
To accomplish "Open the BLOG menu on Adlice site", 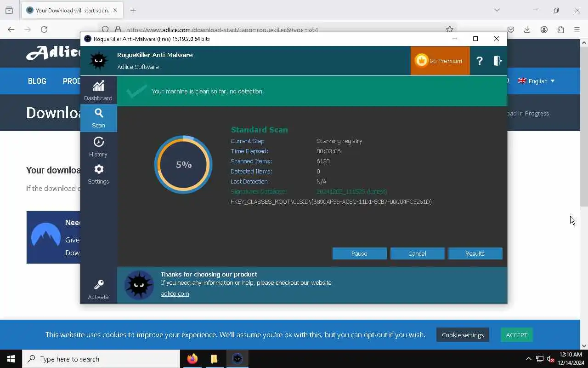I will tap(37, 81).
